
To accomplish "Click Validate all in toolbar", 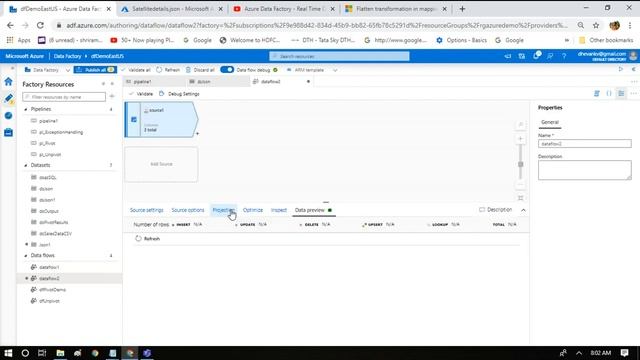I will (x=136, y=70).
